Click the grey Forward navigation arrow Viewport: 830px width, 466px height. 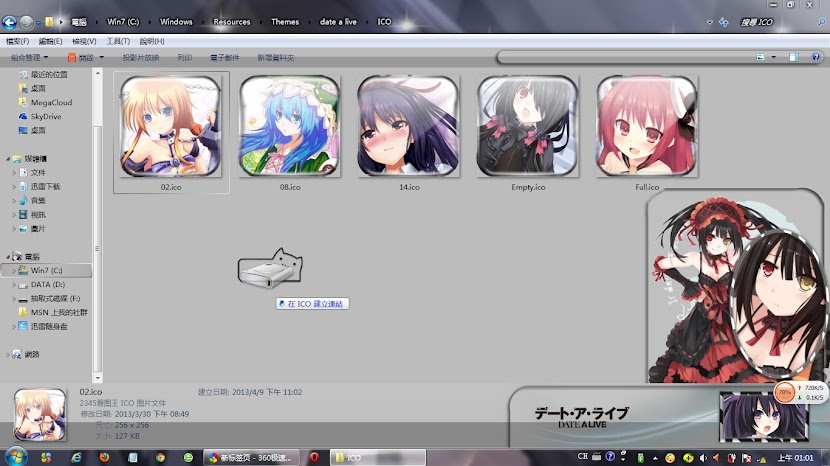(26, 22)
